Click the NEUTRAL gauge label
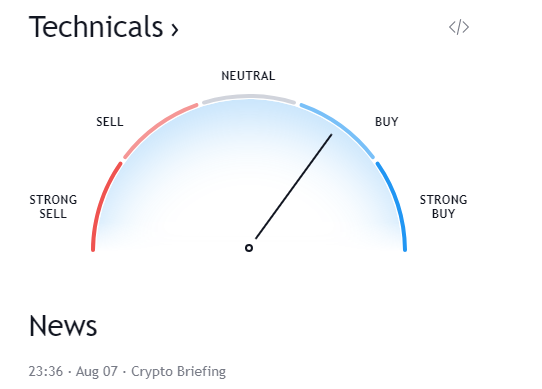The image size is (542, 389). (248, 76)
